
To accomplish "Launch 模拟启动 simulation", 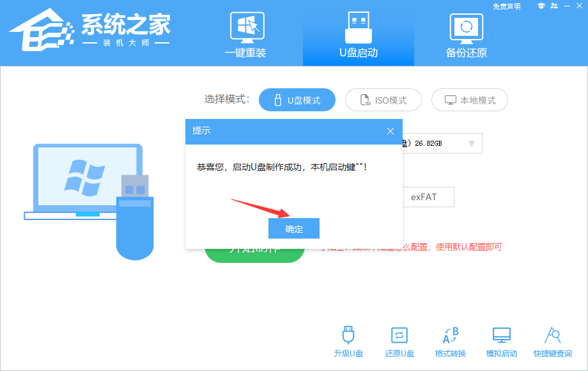I will (x=502, y=342).
